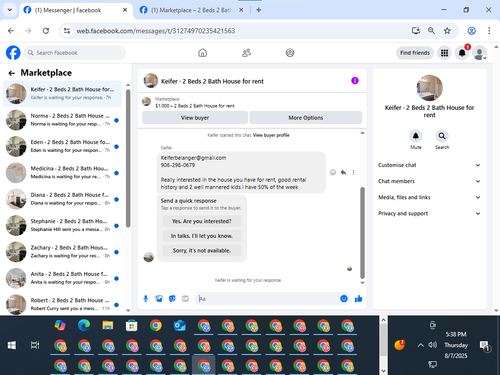Open Task View on the taskbar
The image size is (500, 375).
pyautogui.click(x=35, y=345)
